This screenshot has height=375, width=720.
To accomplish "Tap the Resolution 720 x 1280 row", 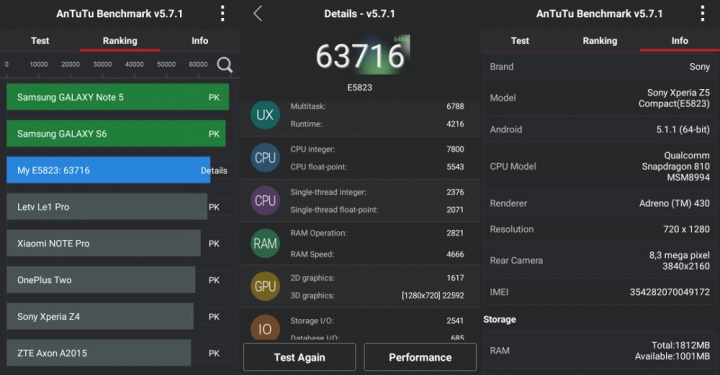I will coord(600,229).
